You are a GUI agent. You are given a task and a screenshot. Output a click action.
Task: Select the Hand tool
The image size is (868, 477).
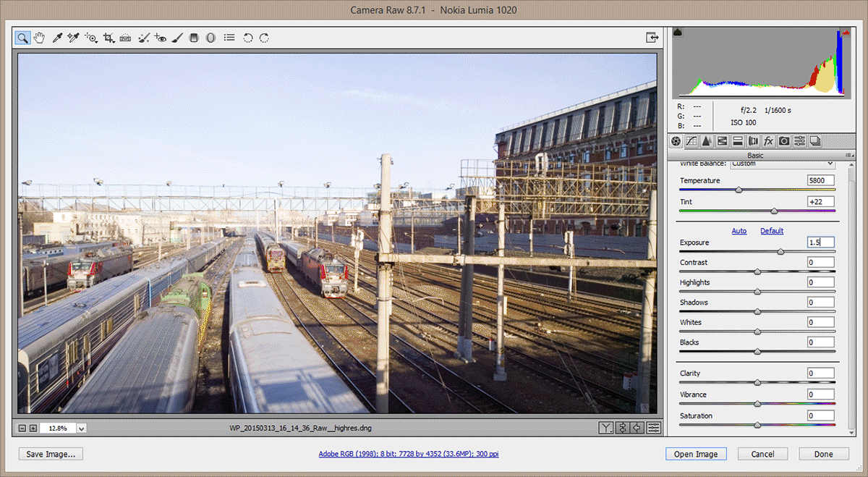[x=39, y=38]
